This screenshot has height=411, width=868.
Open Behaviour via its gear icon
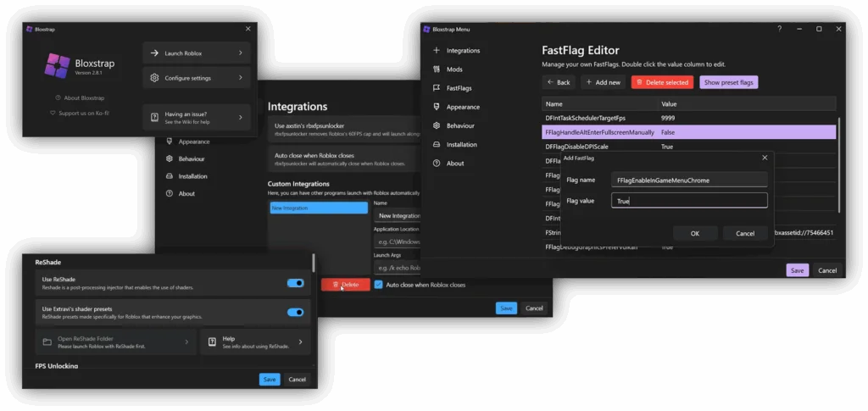tap(437, 125)
